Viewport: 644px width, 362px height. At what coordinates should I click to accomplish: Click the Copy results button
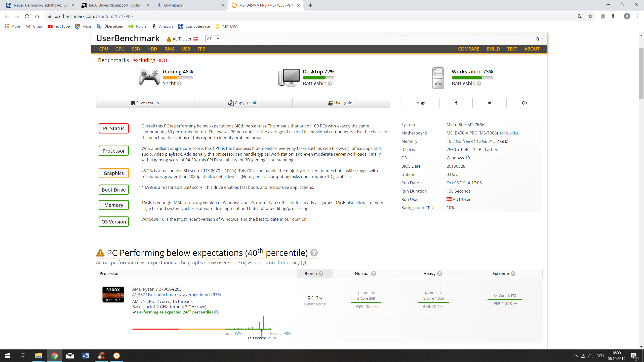point(243,103)
